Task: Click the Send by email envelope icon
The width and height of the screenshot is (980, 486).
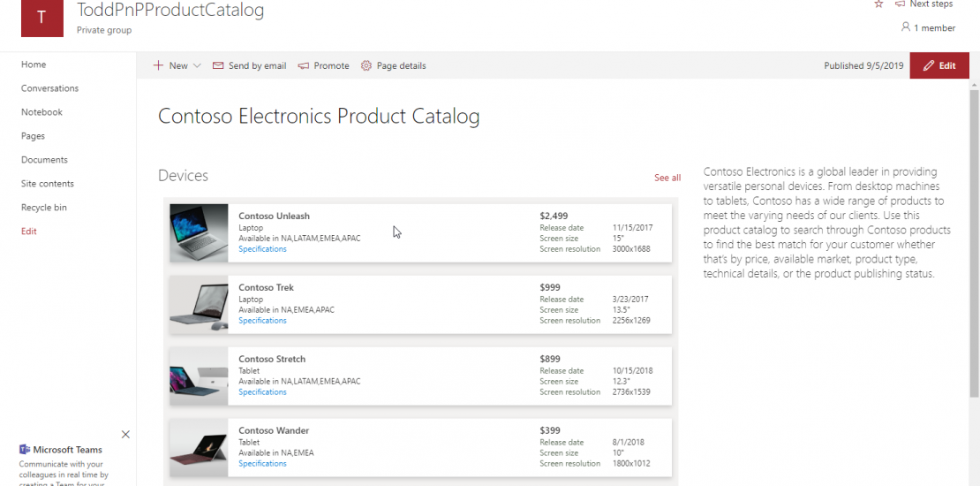Action: click(218, 65)
